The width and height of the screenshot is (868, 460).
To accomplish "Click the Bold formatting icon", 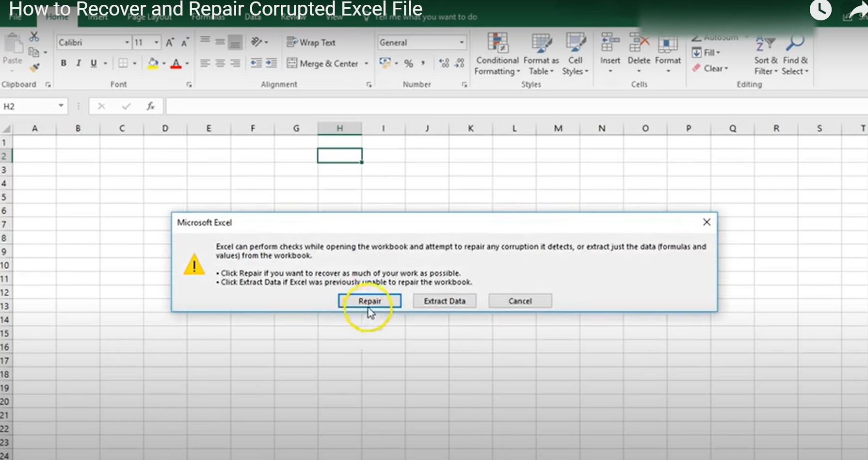I will coord(64,63).
